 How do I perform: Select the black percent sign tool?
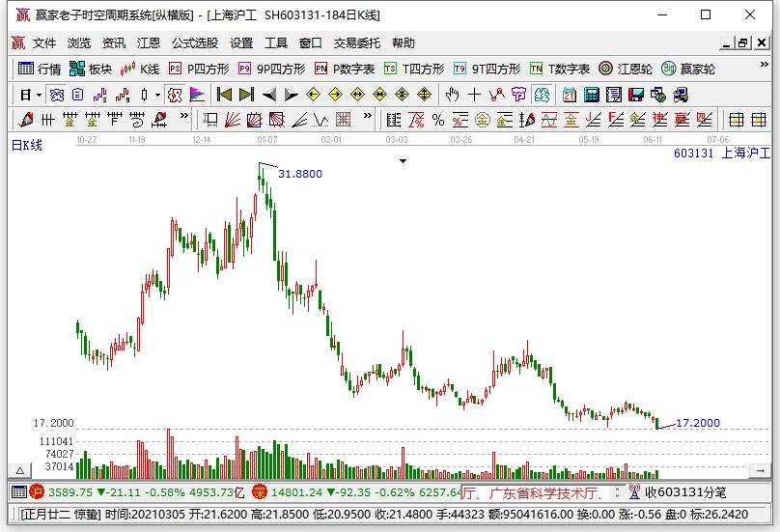[x=438, y=120]
